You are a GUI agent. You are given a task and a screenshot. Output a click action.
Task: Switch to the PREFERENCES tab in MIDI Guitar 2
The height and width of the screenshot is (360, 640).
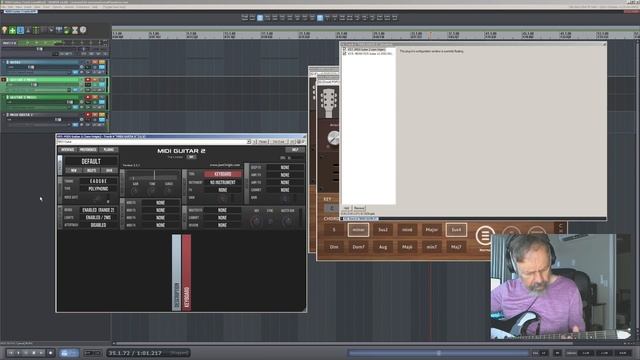click(x=88, y=150)
